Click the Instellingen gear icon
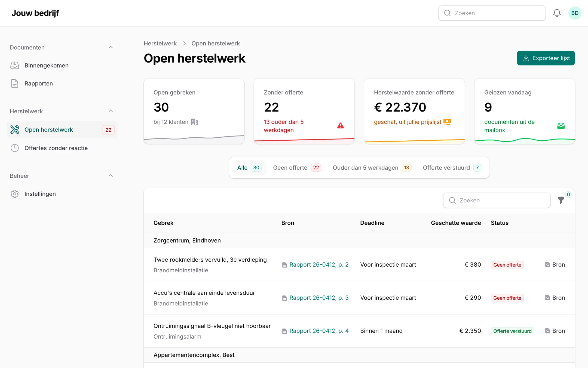Screen dimensions: 588x368 point(15,194)
